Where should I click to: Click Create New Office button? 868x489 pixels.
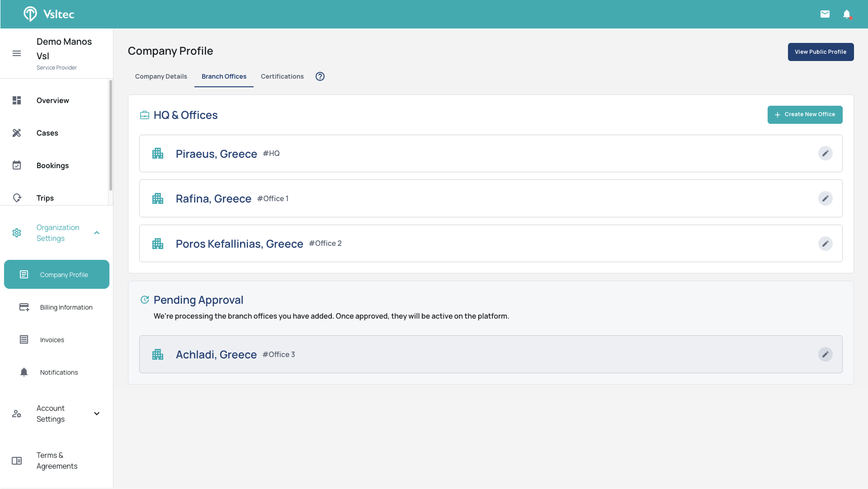tap(805, 115)
